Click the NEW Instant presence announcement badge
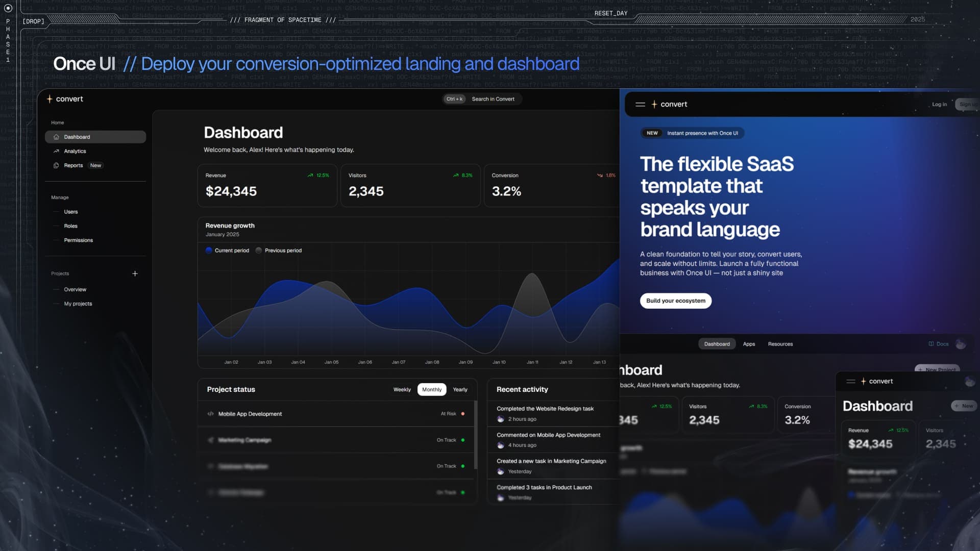Image resolution: width=980 pixels, height=551 pixels. [692, 133]
